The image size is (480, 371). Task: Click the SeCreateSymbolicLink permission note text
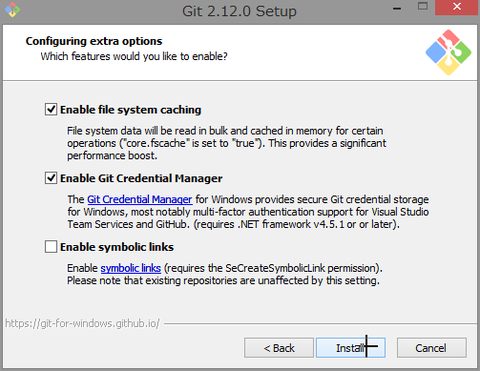click(225, 274)
